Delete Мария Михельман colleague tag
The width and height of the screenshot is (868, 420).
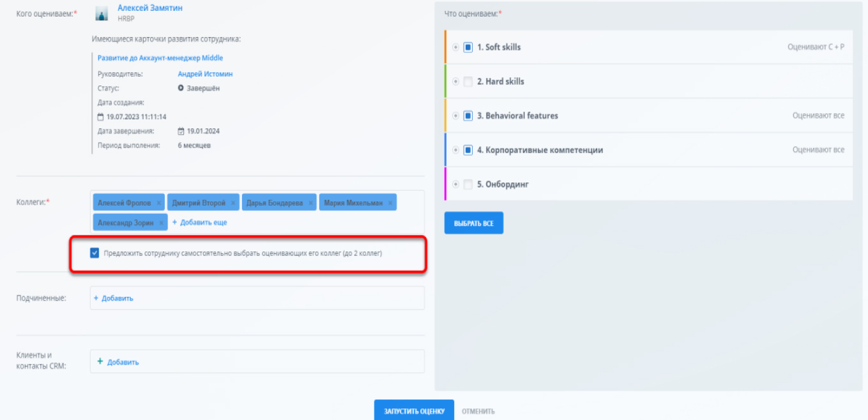[x=390, y=203]
